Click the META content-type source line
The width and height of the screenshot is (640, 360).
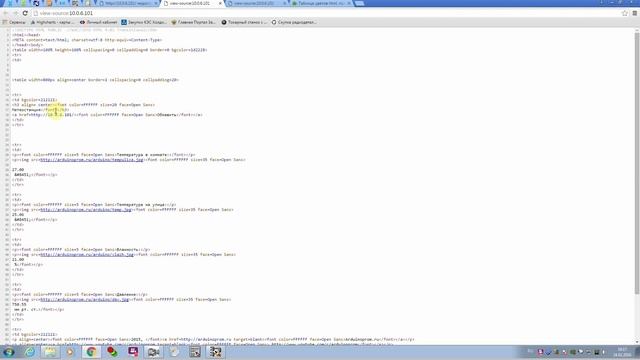pyautogui.click(x=87, y=40)
